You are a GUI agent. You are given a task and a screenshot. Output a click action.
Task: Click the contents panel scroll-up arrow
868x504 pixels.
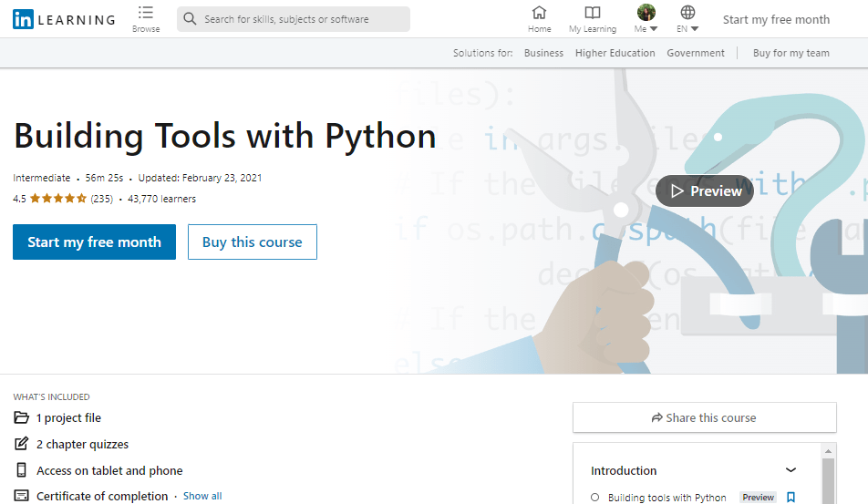828,451
